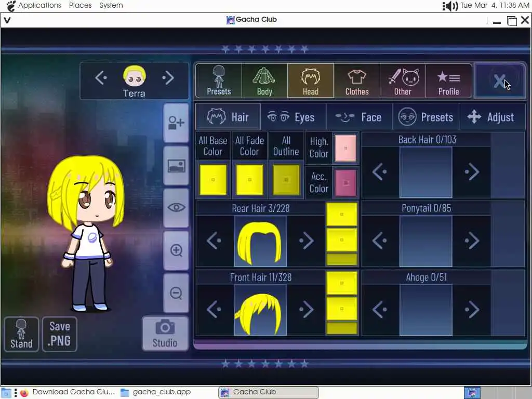Open the High. Color pink swatch

tap(345, 148)
